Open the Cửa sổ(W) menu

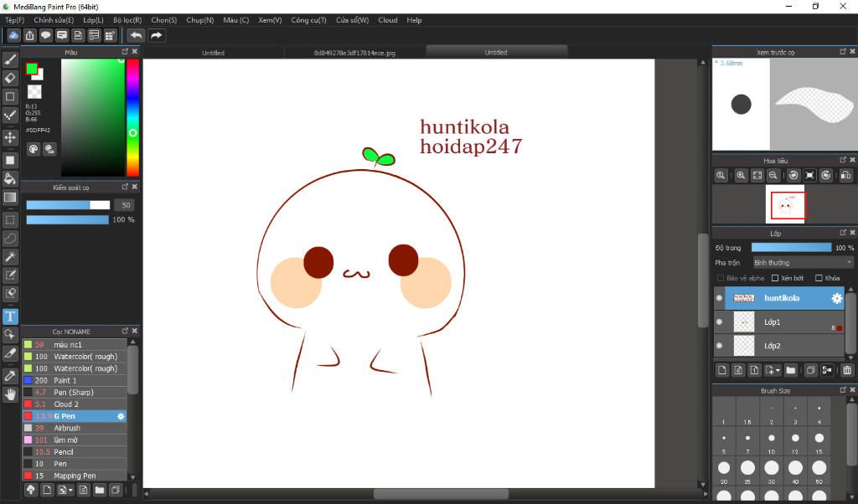(353, 20)
